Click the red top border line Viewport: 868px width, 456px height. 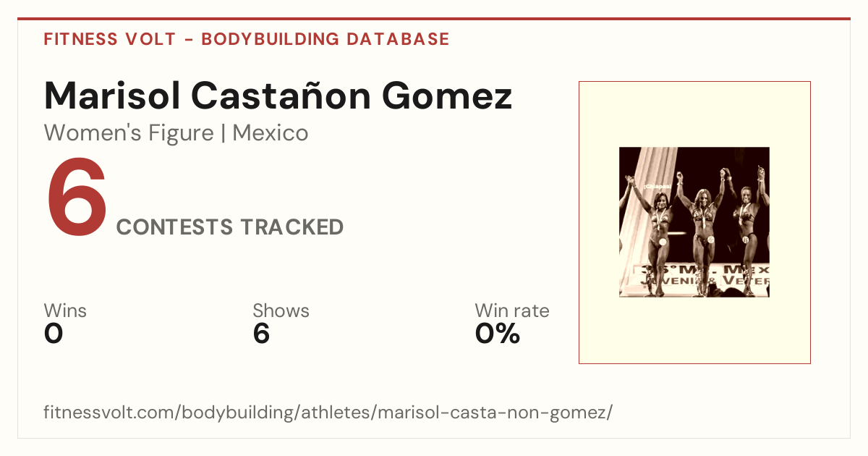[x=434, y=19]
